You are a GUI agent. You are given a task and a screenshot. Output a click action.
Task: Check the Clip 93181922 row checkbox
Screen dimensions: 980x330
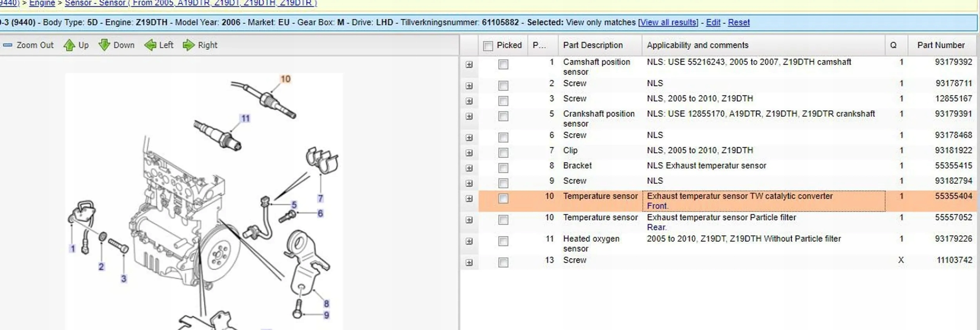click(503, 152)
